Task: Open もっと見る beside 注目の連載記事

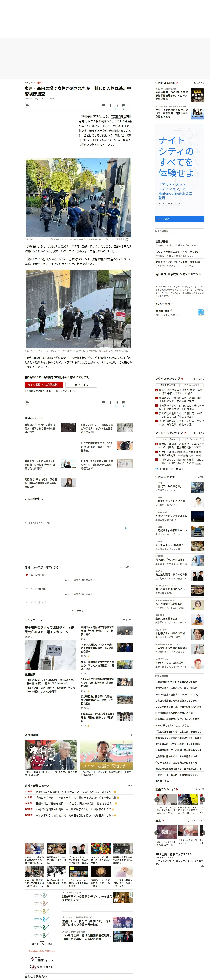Action: click(x=199, y=83)
